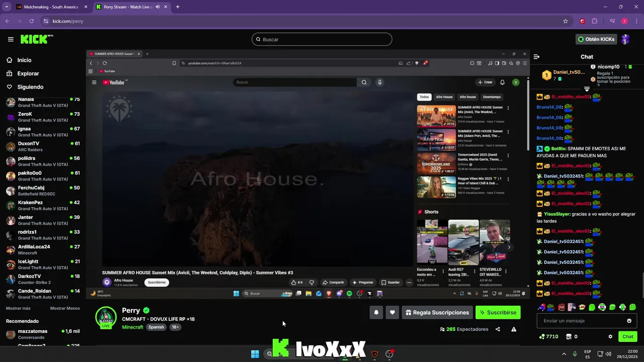644x362 pixels.
Task: Mute the Perry Stream tab audio
Action: tap(158, 7)
